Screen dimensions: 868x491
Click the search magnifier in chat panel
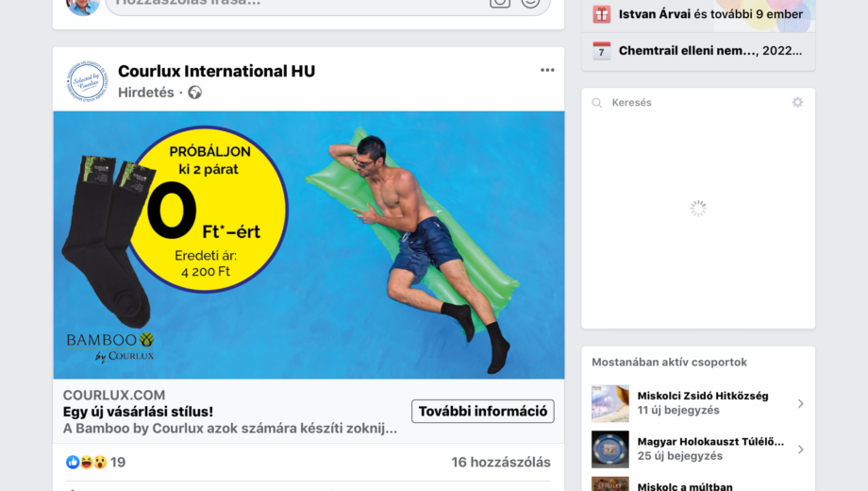[x=596, y=103]
